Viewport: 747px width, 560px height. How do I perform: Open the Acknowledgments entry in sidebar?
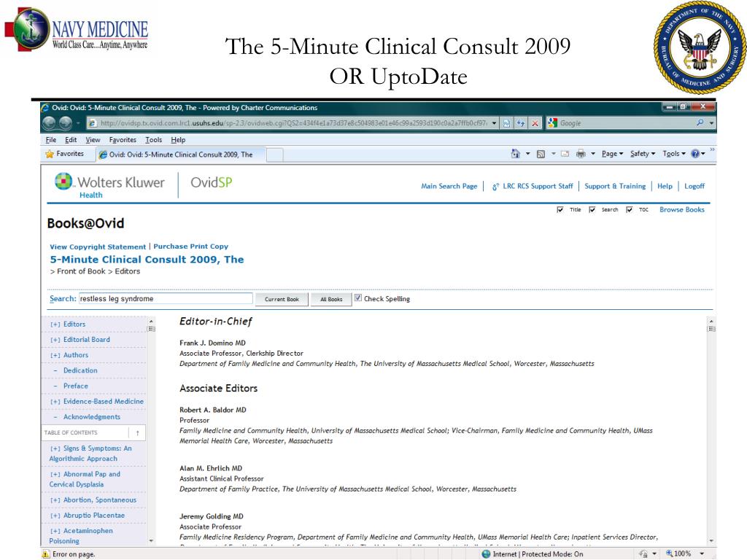(x=91, y=417)
